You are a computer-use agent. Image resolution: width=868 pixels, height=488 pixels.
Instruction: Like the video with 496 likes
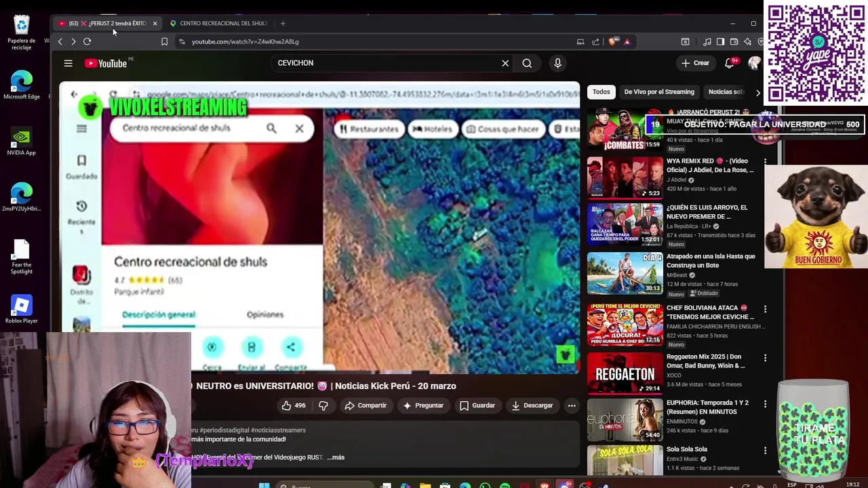(294, 405)
